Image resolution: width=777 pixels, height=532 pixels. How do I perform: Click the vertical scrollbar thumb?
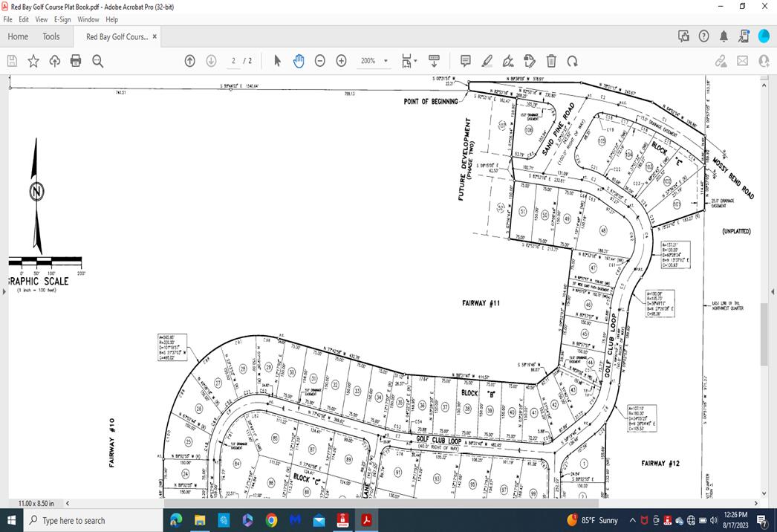pos(764,334)
